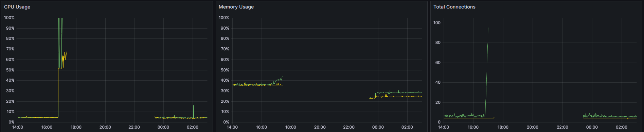Click the 20 label on Total Connections axis
The width and height of the screenshot is (644, 132).
[x=438, y=102]
